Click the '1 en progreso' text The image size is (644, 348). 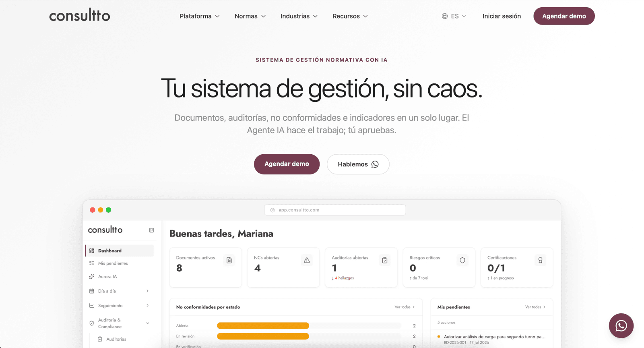point(502,278)
